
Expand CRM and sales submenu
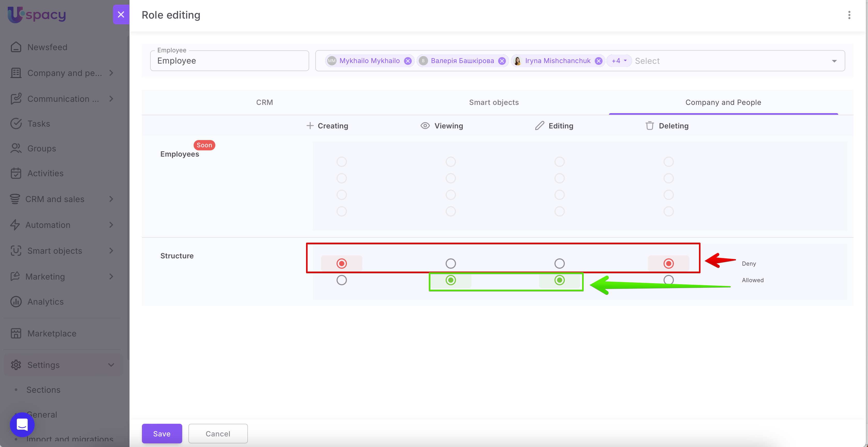pos(111,199)
